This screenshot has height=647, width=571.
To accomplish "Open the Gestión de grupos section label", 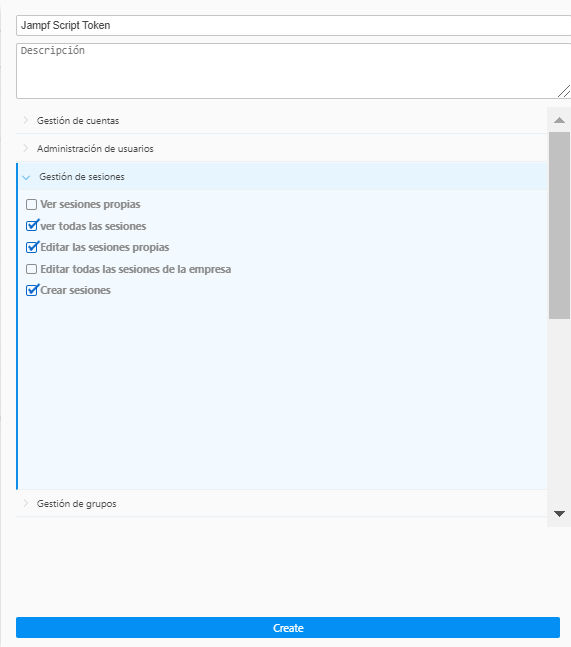I will pyautogui.click(x=77, y=504).
